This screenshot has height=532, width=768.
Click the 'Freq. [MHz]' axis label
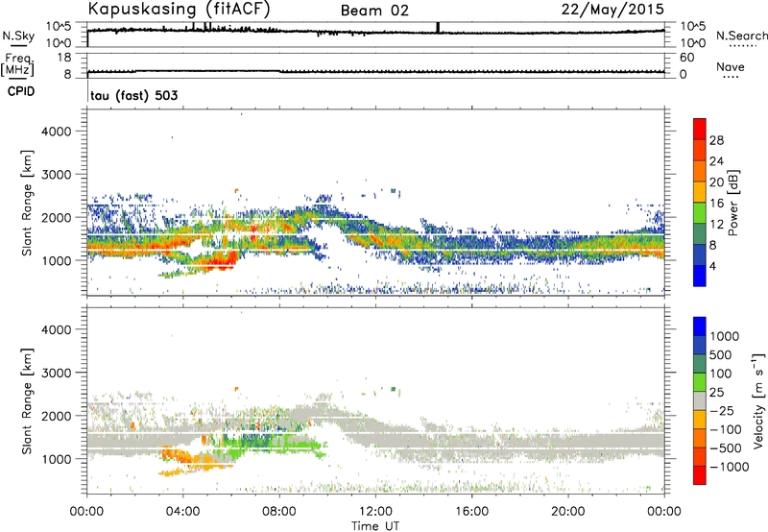point(17,64)
